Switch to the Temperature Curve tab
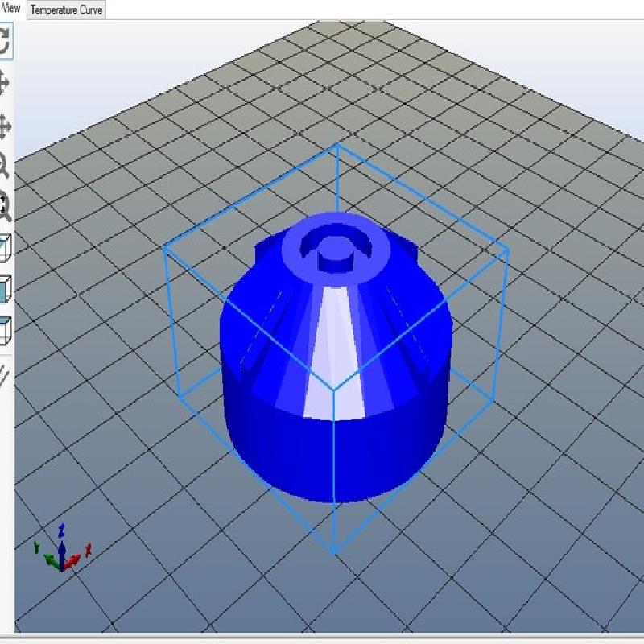This screenshot has height=644, width=644. 66,10
